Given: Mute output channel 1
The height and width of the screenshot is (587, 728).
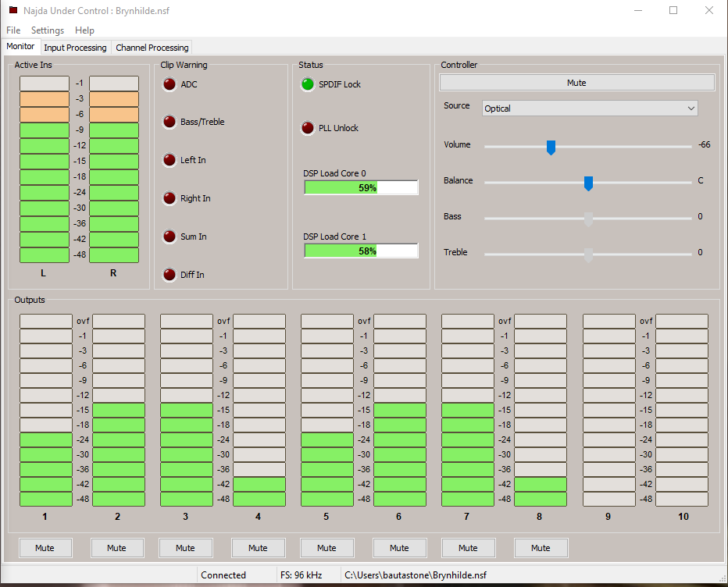Looking at the screenshot, I should point(45,548).
